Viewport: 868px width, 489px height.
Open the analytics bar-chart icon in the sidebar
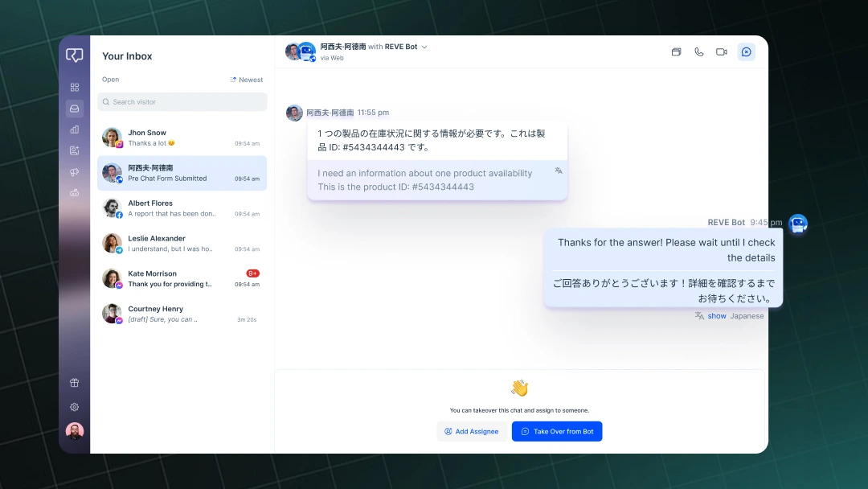click(x=74, y=129)
